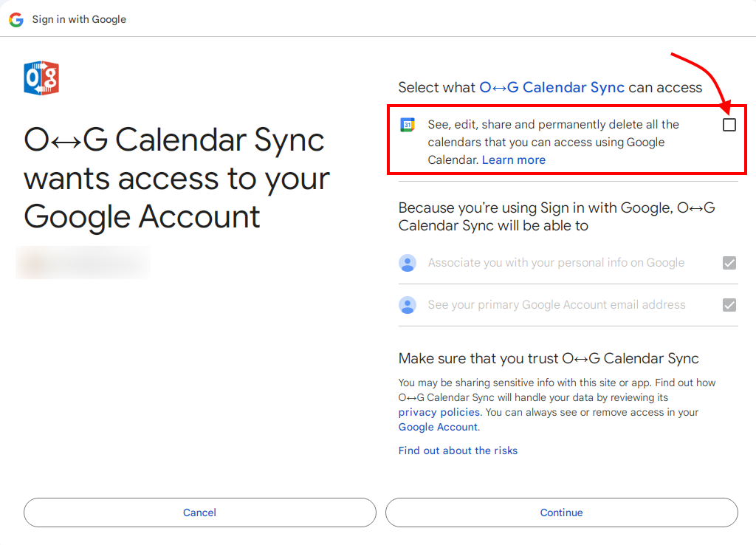Click the blurred account email chip
The width and height of the screenshot is (756, 545).
click(x=83, y=262)
